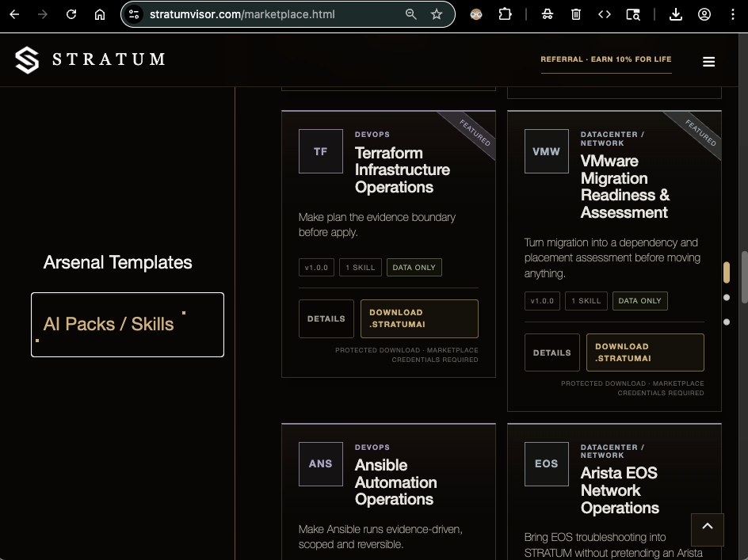Click the VMware card FEATURED ribbon

pyautogui.click(x=700, y=132)
